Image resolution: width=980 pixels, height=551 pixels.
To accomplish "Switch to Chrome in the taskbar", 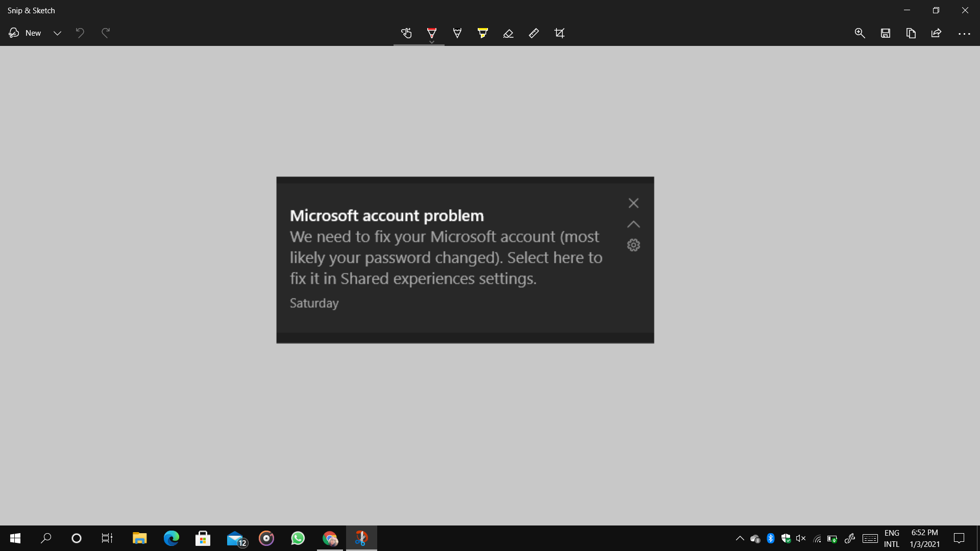I will (x=330, y=538).
